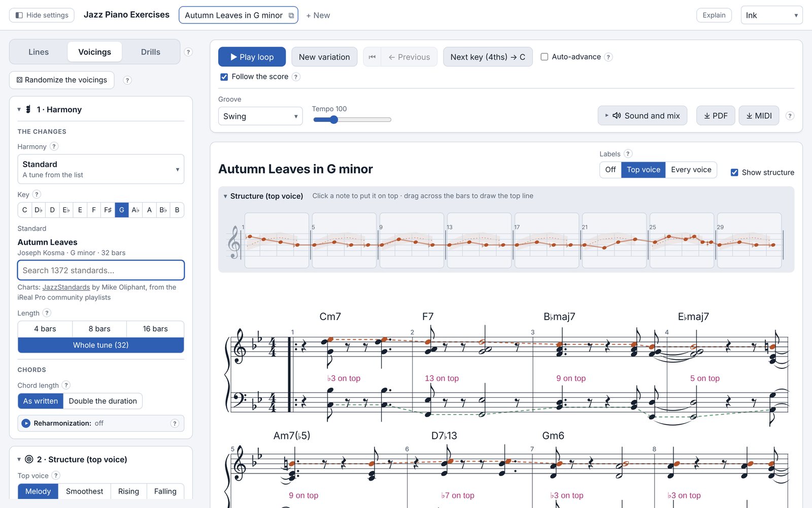This screenshot has width=812, height=508.
Task: Click the help icon next to Length
Action: [47, 313]
